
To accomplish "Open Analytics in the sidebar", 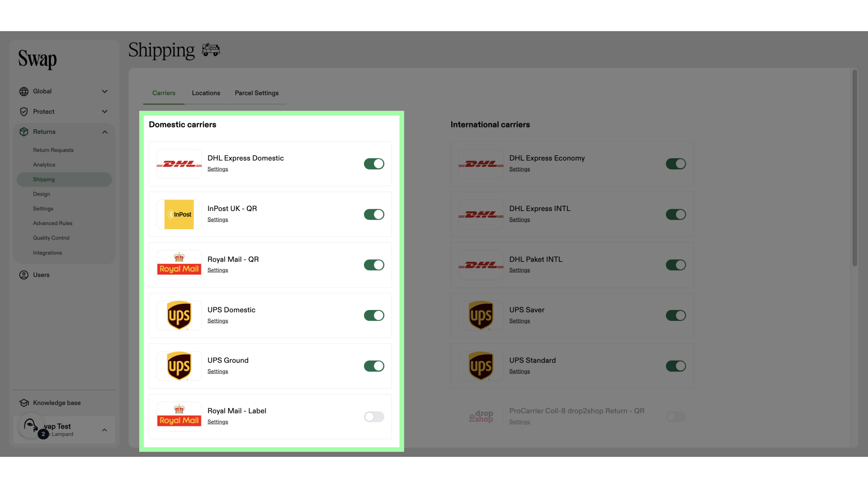I will tap(44, 165).
